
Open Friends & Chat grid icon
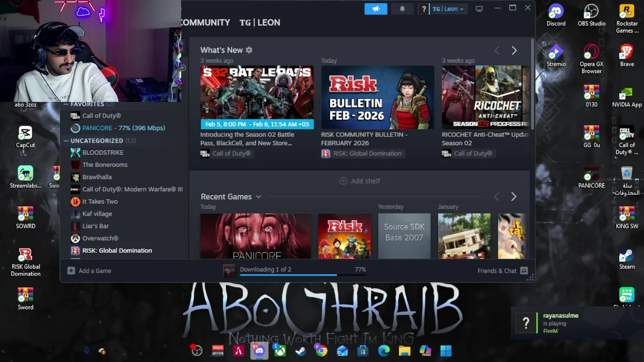pyautogui.click(x=524, y=270)
